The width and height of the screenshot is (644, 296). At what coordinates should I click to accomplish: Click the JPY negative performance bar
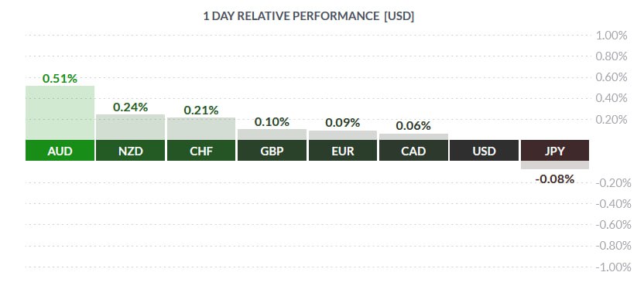tap(555, 165)
